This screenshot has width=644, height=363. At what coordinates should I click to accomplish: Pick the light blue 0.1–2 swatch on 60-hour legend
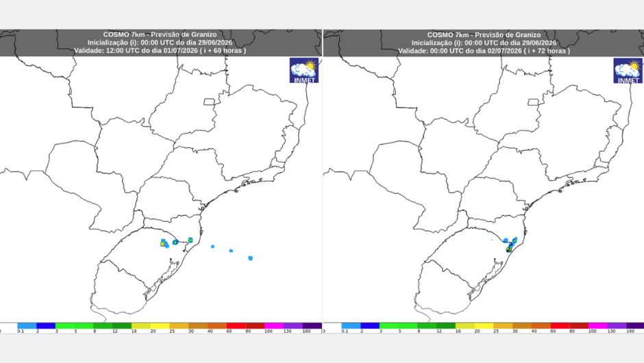coord(27,325)
